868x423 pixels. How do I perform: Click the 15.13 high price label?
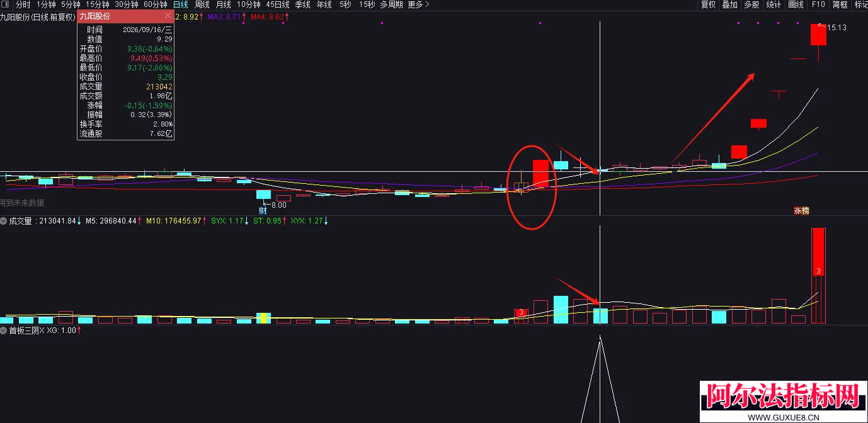(836, 28)
